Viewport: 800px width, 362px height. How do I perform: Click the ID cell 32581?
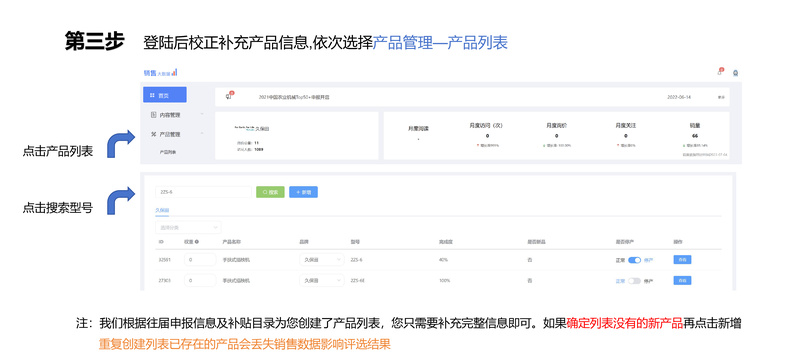pyautogui.click(x=164, y=260)
